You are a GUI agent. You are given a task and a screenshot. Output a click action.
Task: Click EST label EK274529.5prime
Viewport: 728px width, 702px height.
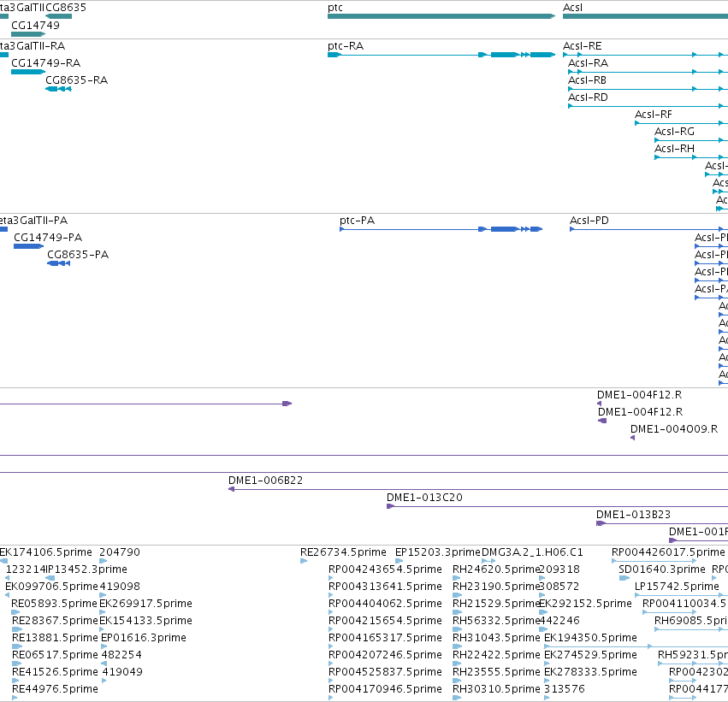pos(590,656)
